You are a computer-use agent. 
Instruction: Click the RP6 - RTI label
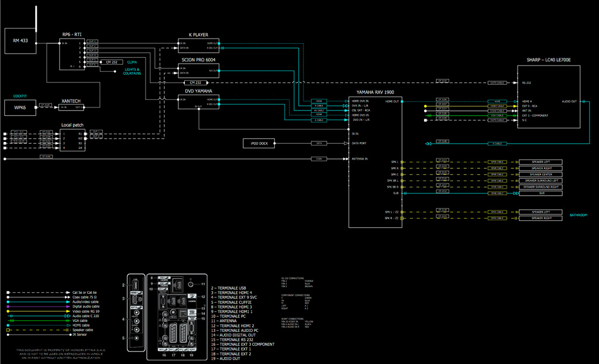pos(72,34)
